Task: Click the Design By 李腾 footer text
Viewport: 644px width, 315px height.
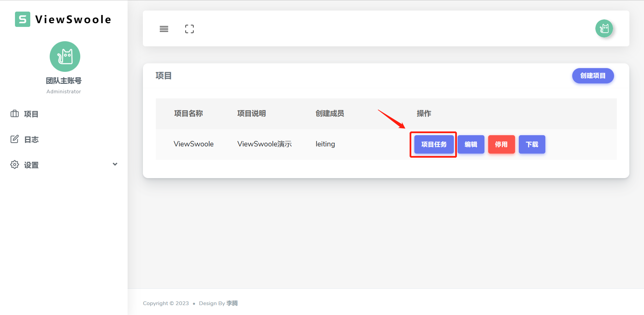Action: point(218,303)
